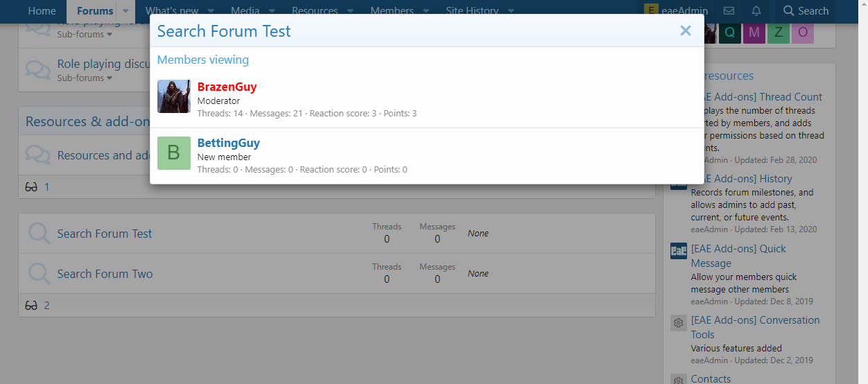
Task: Open the Search Forum Test forum link
Action: 105,234
